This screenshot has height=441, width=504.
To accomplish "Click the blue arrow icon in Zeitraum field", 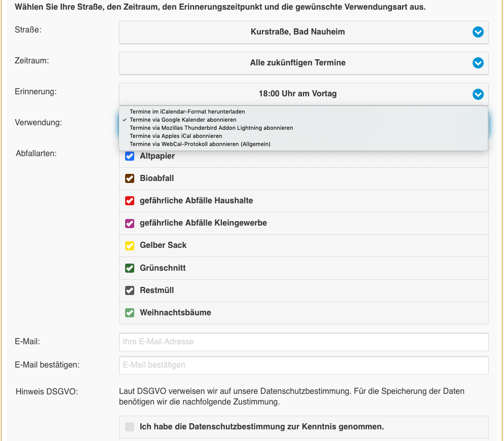I will [478, 63].
